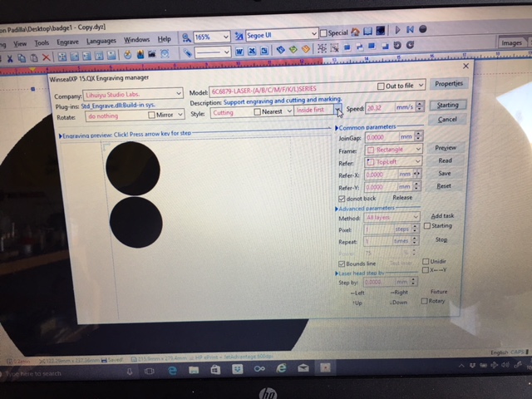Click the orange diamond tag icon
This screenshot has width=532, height=399.
click(x=306, y=49)
